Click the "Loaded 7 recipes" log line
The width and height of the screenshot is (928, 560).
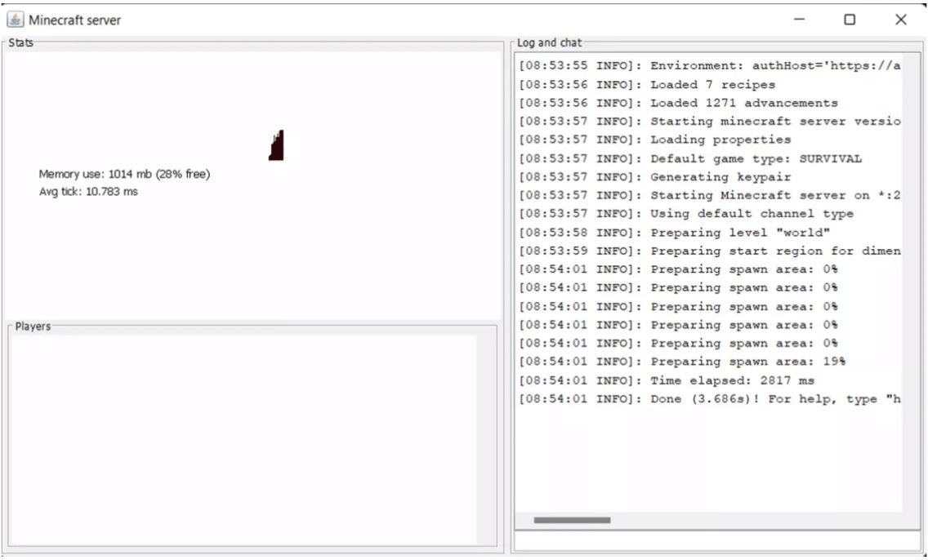(x=647, y=85)
